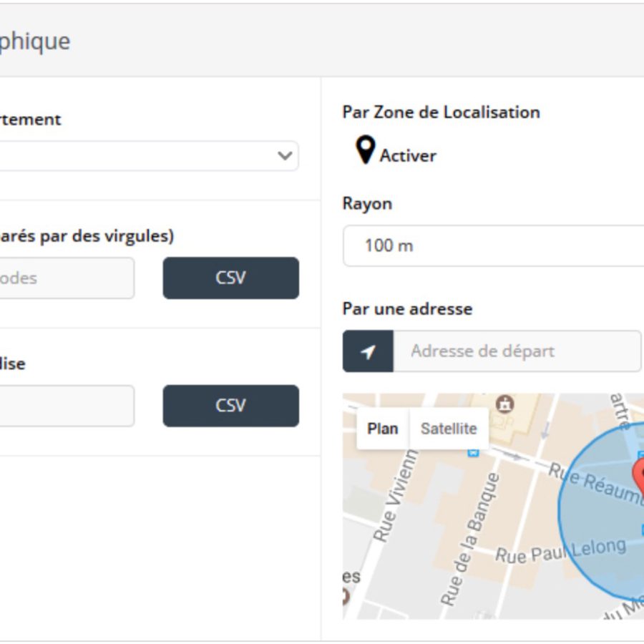Click the text field beside lower CSV button
The image size is (644, 644).
[64, 406]
